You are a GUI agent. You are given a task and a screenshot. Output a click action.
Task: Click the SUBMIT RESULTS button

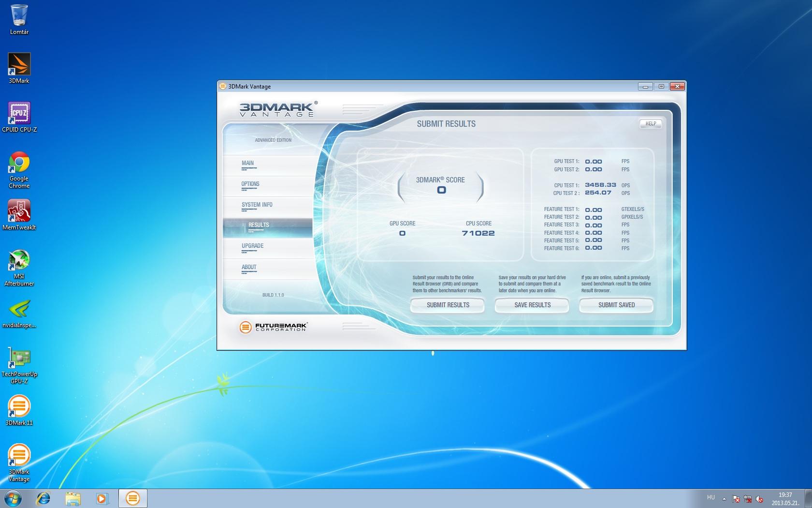pyautogui.click(x=448, y=305)
